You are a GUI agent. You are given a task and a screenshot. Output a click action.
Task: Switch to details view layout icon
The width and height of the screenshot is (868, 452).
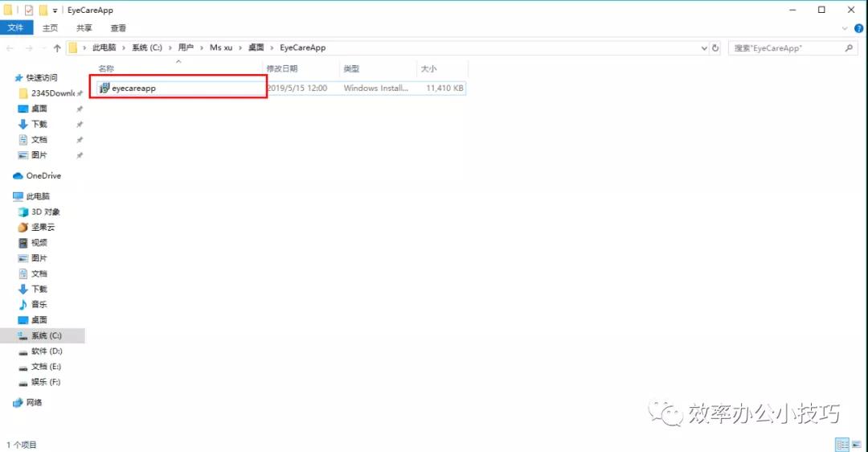coord(842,444)
